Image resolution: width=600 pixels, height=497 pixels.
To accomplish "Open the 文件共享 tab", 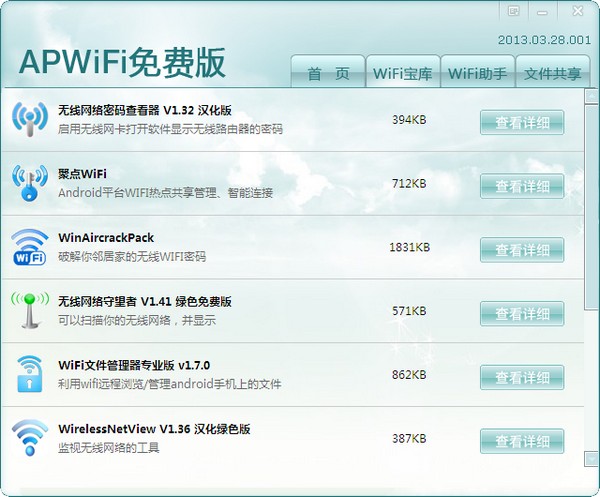I will pos(552,72).
